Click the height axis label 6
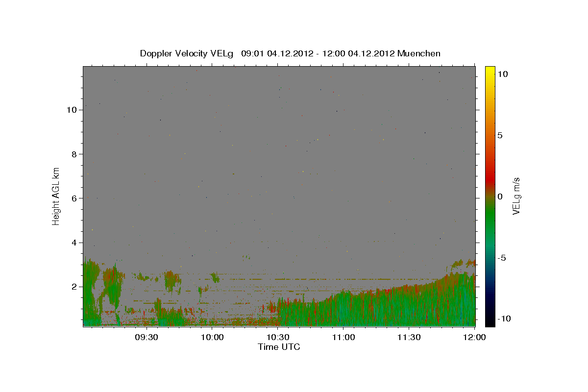 tap(74, 198)
